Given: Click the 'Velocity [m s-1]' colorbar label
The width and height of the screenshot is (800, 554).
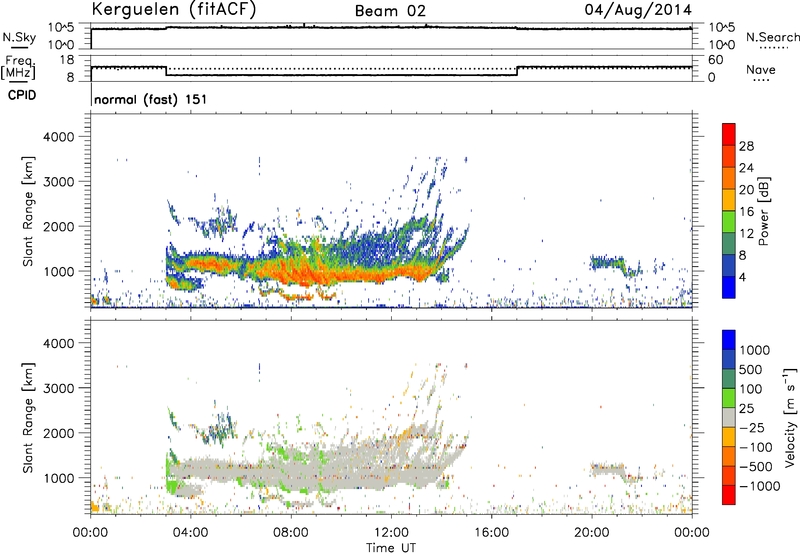Looking at the screenshot, I should (790, 418).
